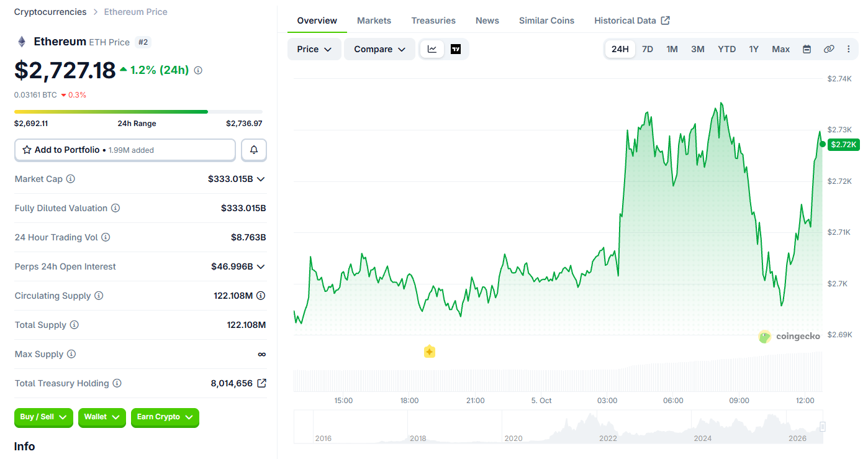Open the Earn Crypto dropdown
868x459 pixels.
[x=165, y=417]
